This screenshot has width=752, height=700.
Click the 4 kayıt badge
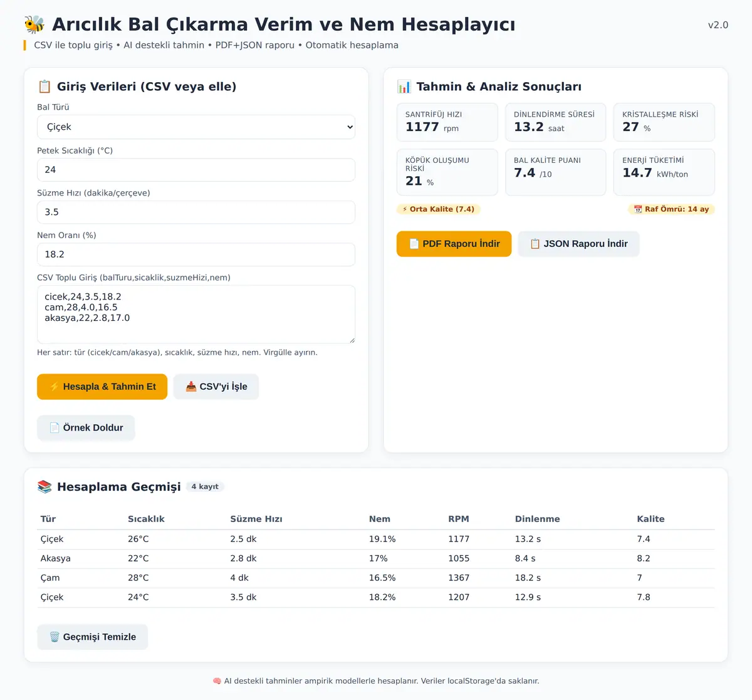pyautogui.click(x=205, y=486)
